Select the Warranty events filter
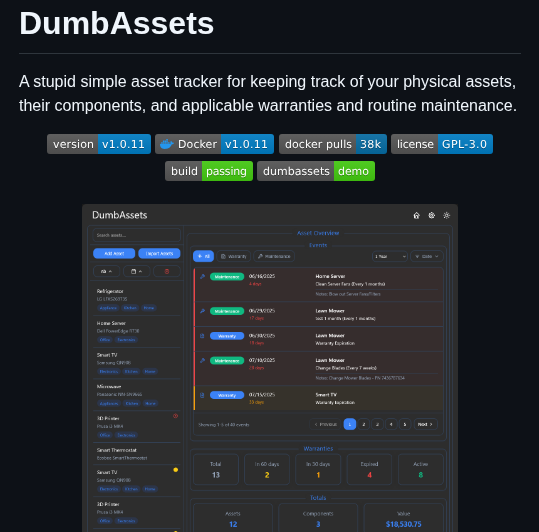 233,256
